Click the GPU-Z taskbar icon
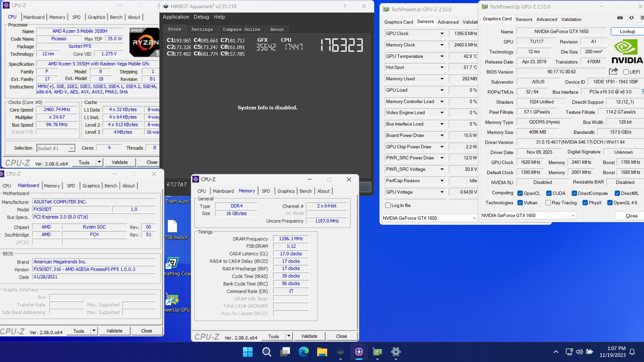This screenshot has height=362, width=644. pyautogui.click(x=377, y=352)
